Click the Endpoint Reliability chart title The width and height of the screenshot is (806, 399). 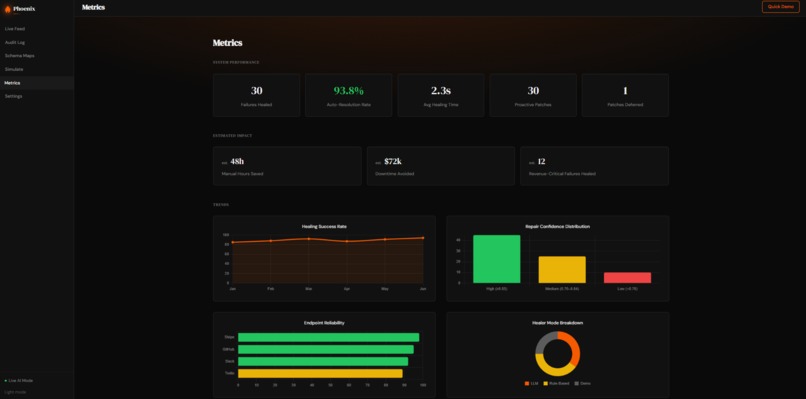[x=324, y=323]
